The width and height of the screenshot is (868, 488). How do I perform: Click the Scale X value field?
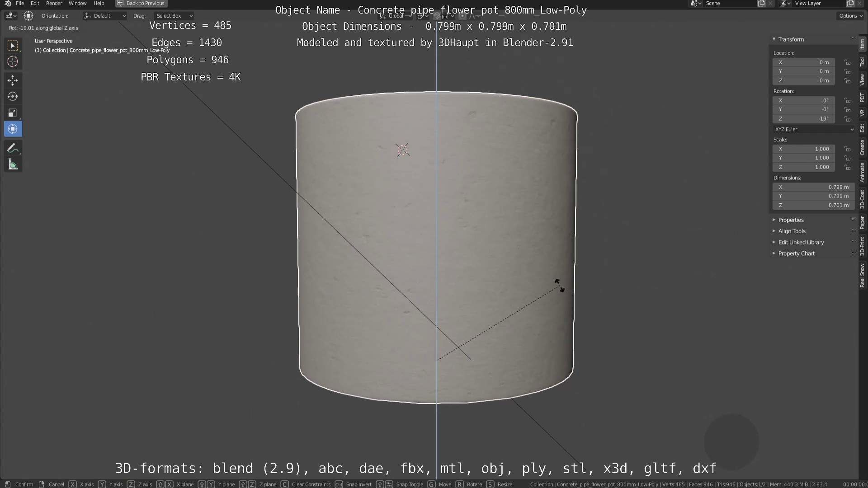803,149
